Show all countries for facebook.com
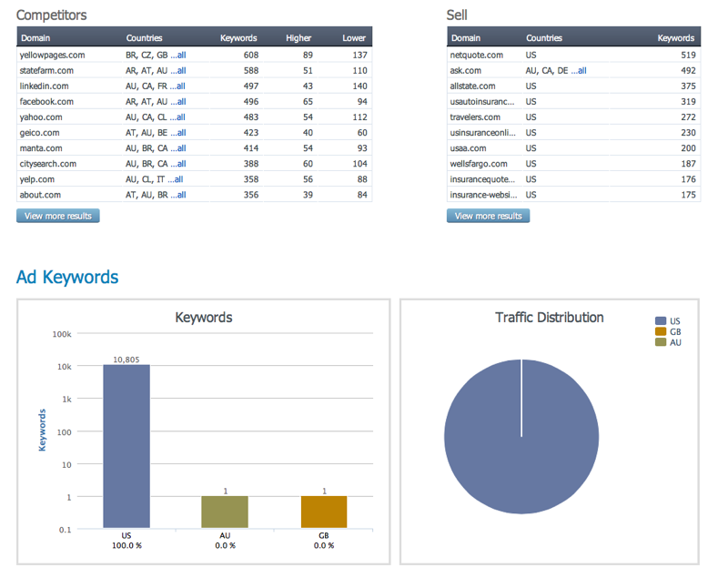 coord(177,102)
